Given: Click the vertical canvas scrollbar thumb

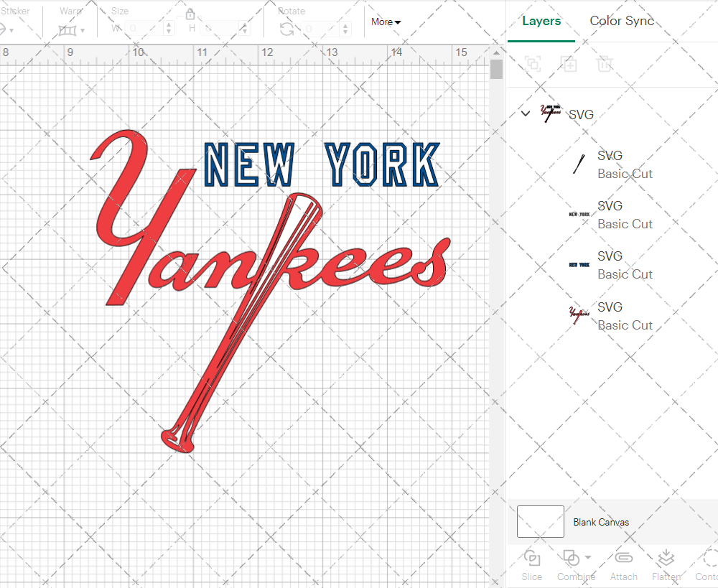Looking at the screenshot, I should coord(496,69).
